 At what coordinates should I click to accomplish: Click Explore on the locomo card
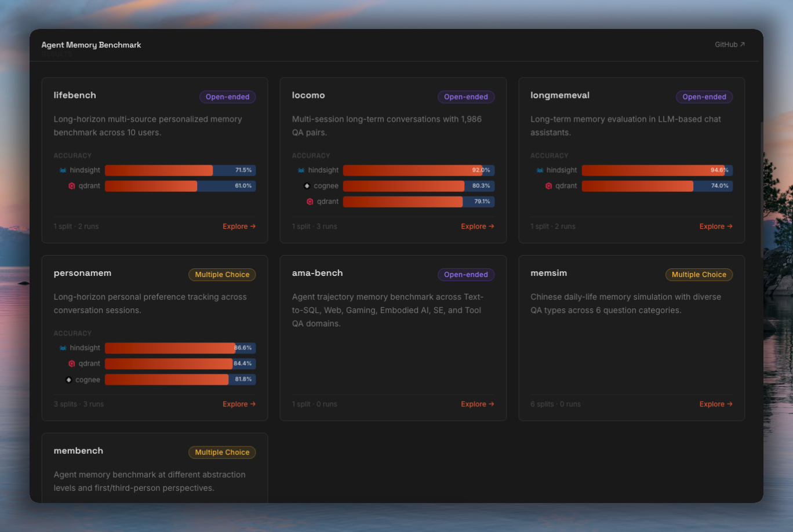pyautogui.click(x=477, y=226)
